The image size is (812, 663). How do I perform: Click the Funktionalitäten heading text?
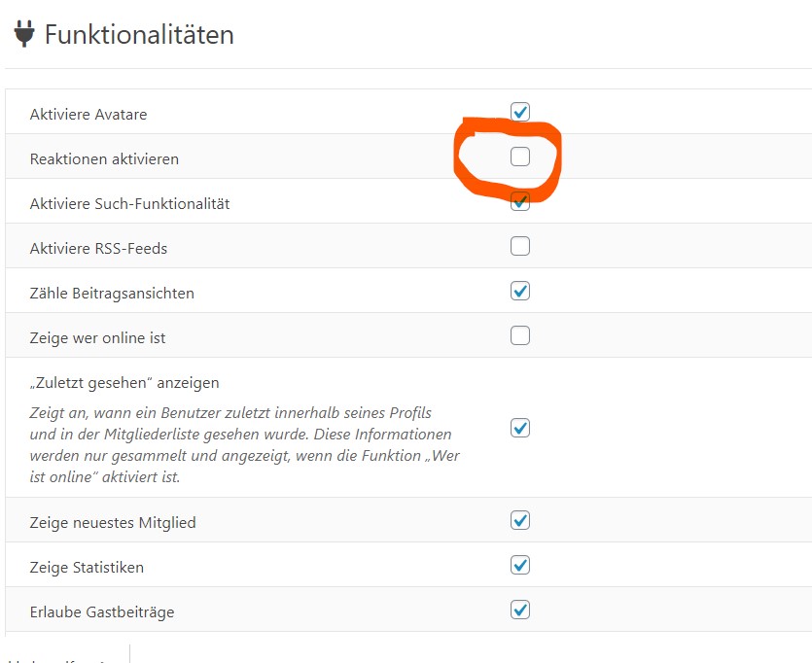pos(139,35)
